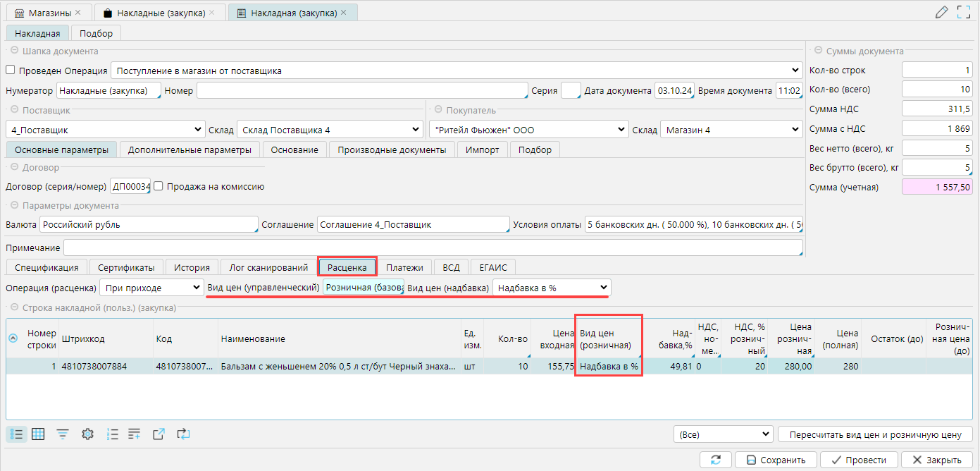Expand the Вид цен (надбавка) dropdown

coord(602,288)
